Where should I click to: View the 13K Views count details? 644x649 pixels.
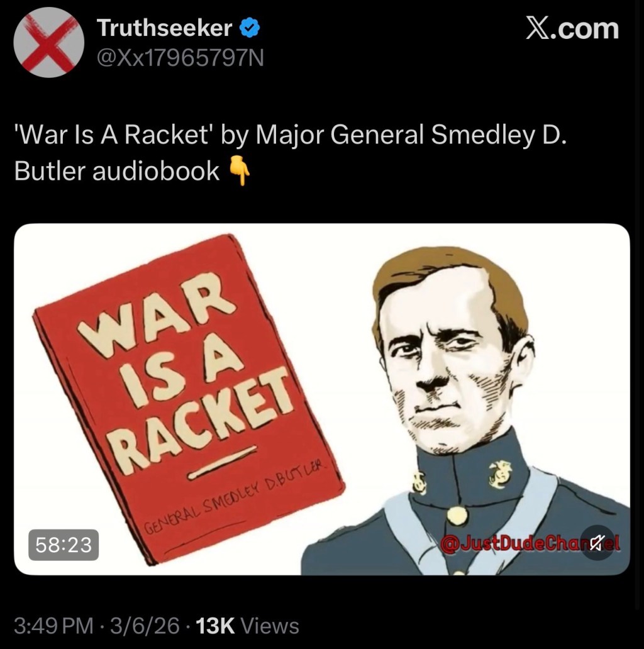point(247,626)
